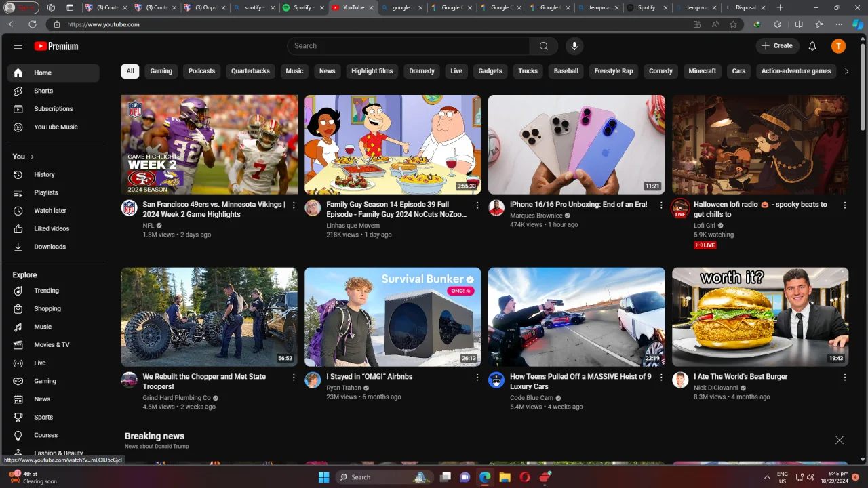Viewport: 868px width, 488px height.
Task: Select the Podcasts filter chip
Action: click(x=201, y=71)
